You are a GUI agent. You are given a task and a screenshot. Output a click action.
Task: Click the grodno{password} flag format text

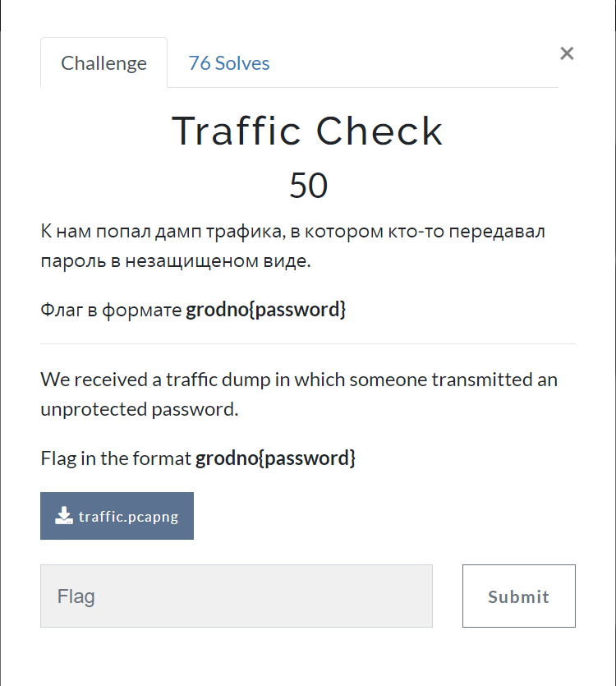(x=264, y=310)
